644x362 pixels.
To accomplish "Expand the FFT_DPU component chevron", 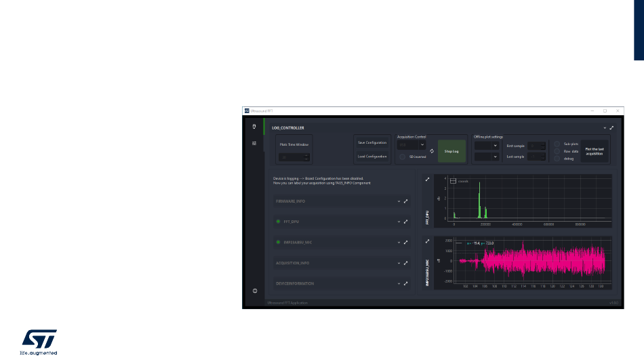I will 399,222.
